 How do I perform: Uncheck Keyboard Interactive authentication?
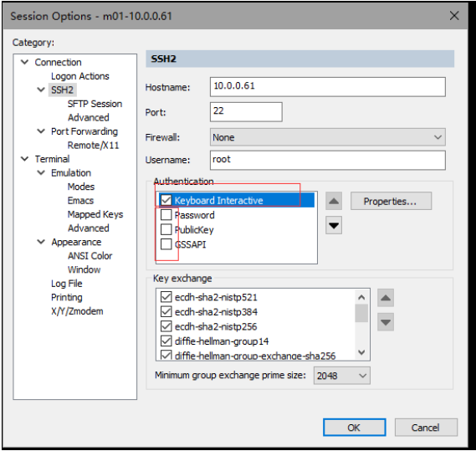pyautogui.click(x=166, y=200)
